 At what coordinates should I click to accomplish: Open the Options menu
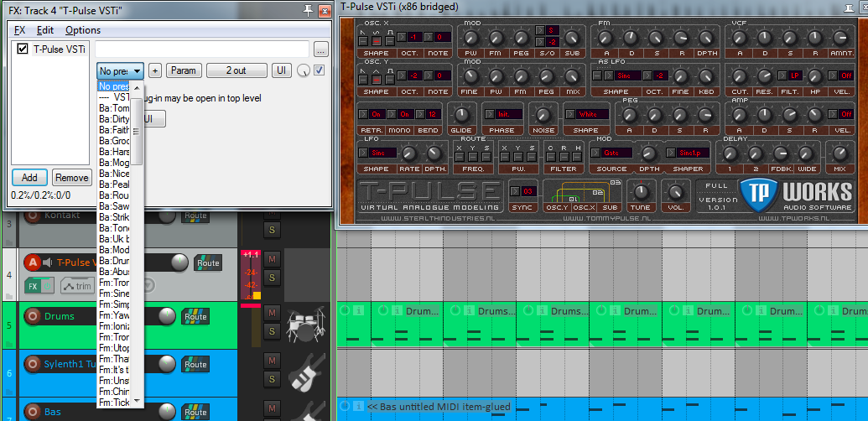point(83,30)
